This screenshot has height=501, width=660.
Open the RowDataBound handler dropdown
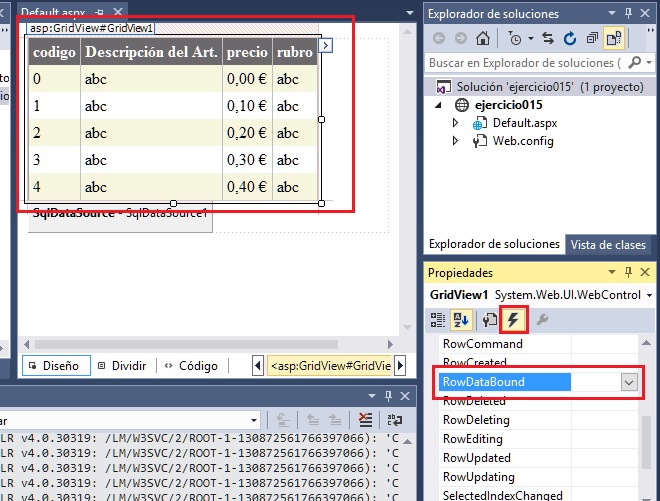click(629, 382)
